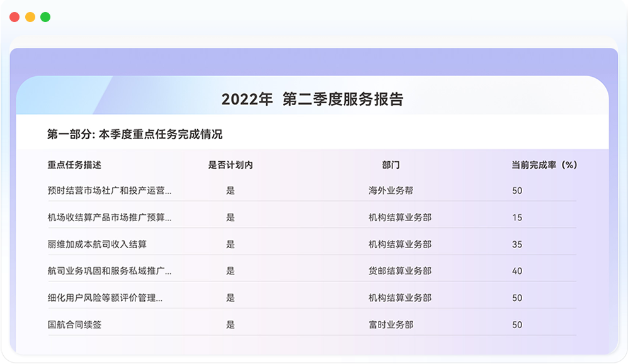Click the 海外业务帮 department cell
Screen dimensions: 628x364
pyautogui.click(x=391, y=191)
